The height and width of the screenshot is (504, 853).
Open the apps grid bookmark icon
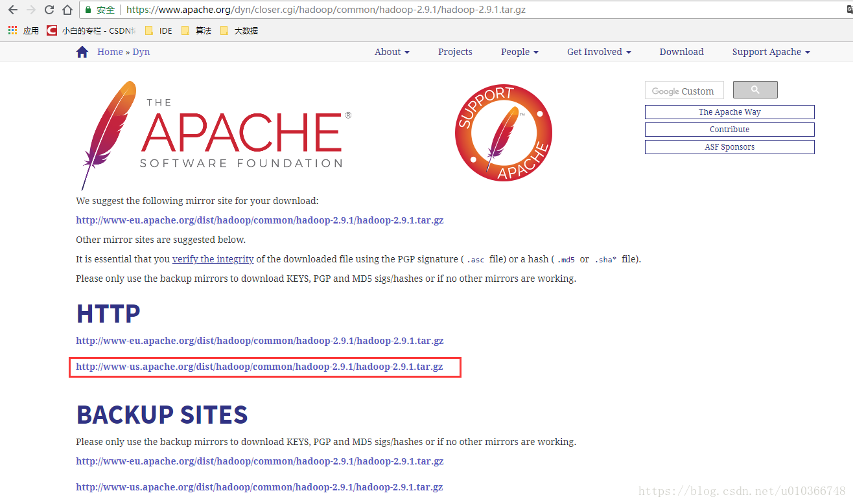(12, 30)
